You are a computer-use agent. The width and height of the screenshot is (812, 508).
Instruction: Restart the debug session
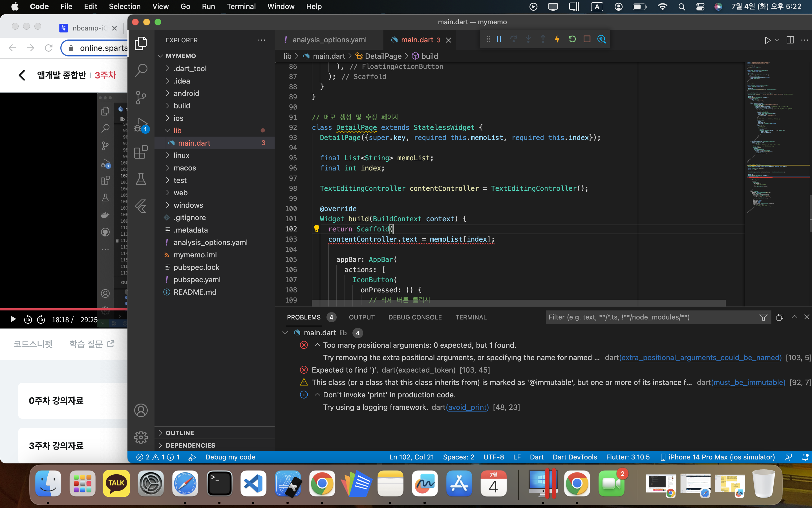pos(572,39)
